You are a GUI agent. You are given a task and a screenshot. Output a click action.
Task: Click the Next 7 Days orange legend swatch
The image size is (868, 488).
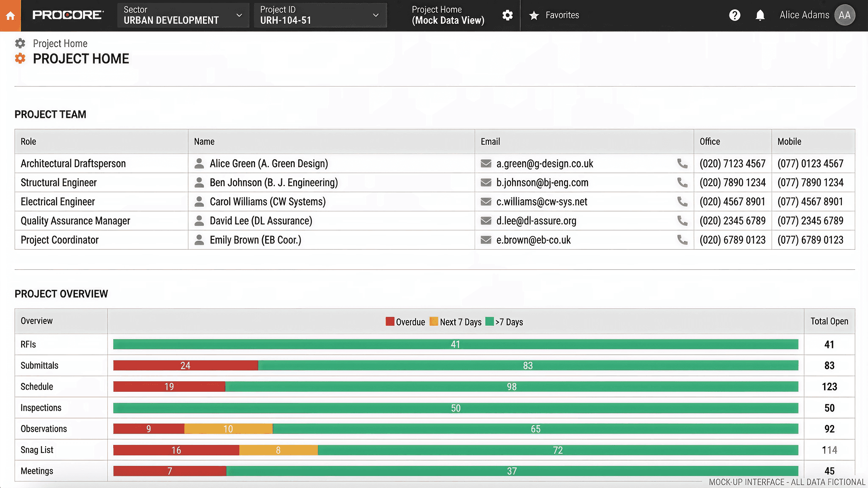[x=434, y=321]
